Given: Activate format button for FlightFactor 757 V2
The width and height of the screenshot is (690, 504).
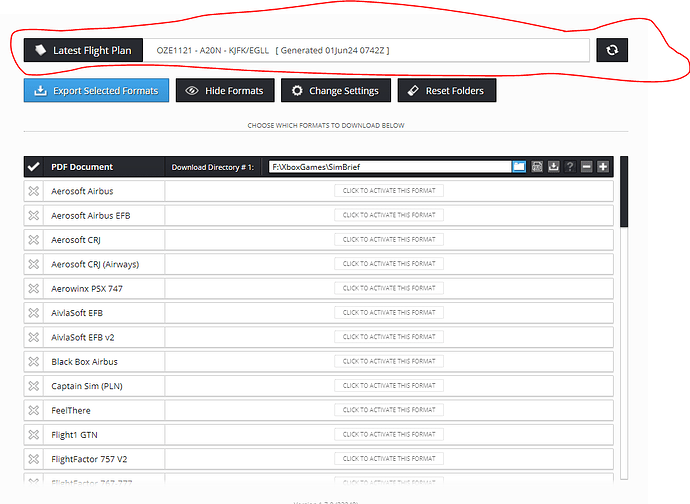Looking at the screenshot, I should 389,459.
